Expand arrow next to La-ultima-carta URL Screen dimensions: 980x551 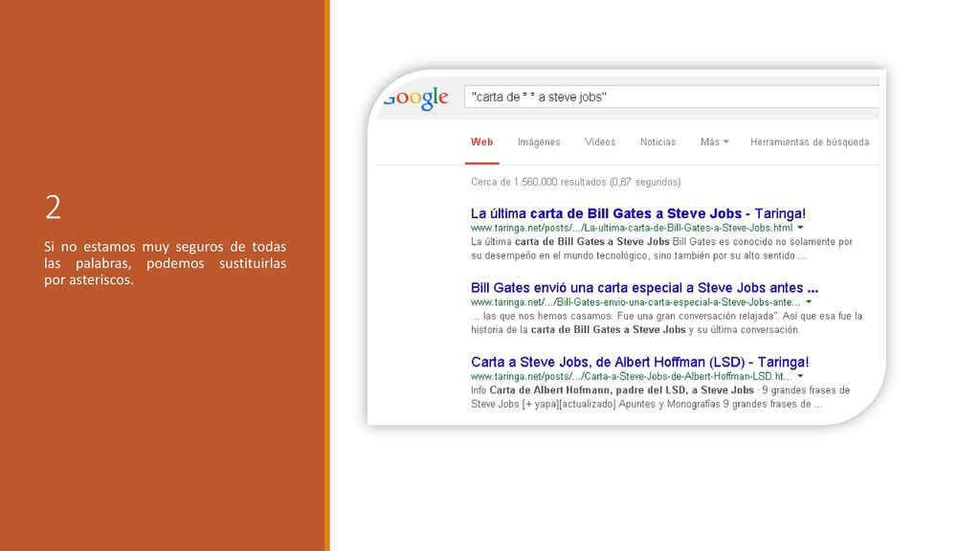click(x=800, y=228)
